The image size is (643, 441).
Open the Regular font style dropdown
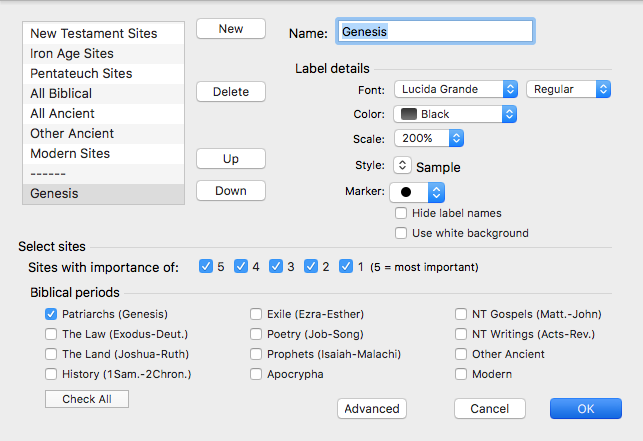568,89
